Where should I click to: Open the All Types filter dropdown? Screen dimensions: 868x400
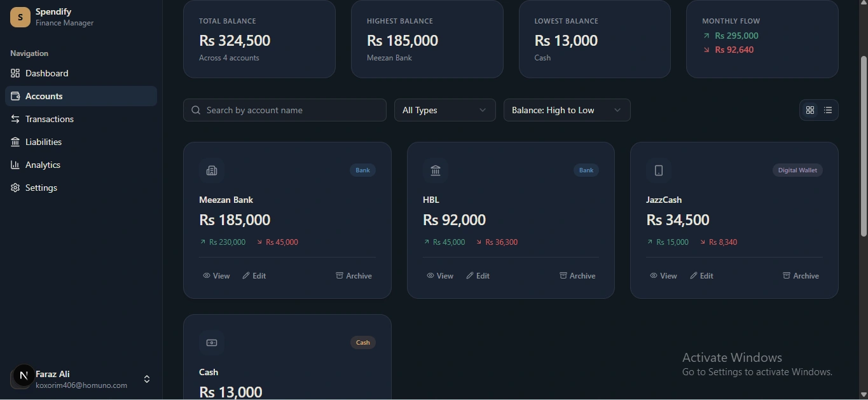point(444,111)
